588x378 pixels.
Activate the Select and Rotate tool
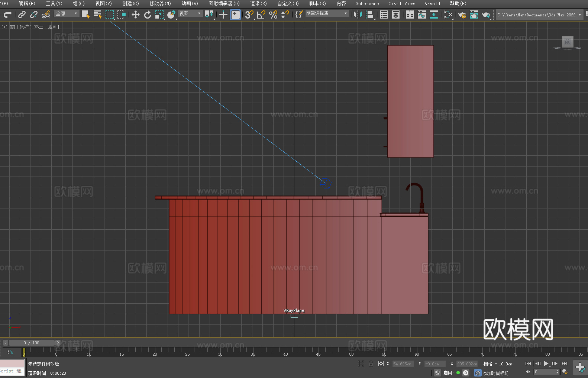click(148, 14)
